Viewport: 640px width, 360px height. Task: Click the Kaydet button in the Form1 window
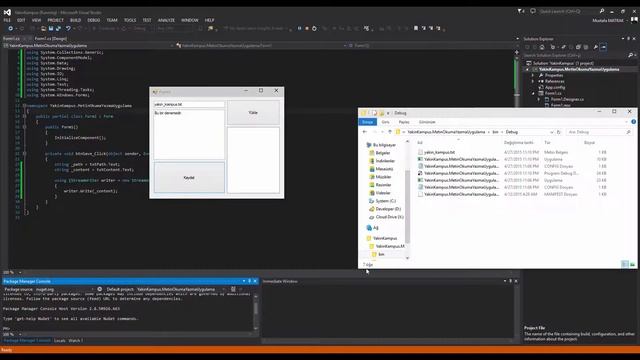coord(189,178)
